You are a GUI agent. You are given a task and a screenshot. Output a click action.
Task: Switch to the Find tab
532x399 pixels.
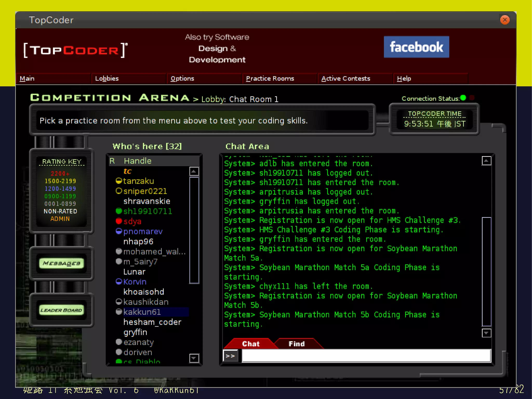click(x=296, y=344)
